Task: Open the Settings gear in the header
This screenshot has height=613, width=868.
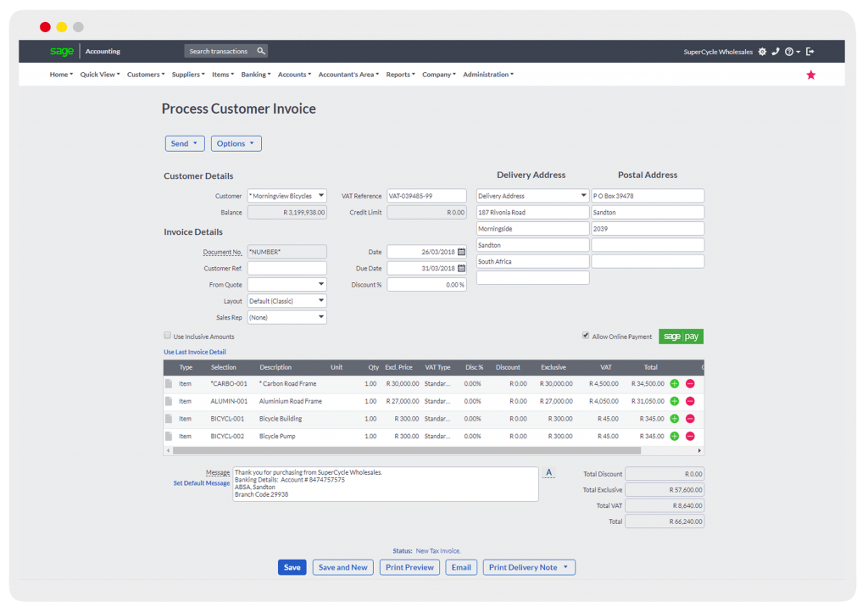Action: [762, 52]
